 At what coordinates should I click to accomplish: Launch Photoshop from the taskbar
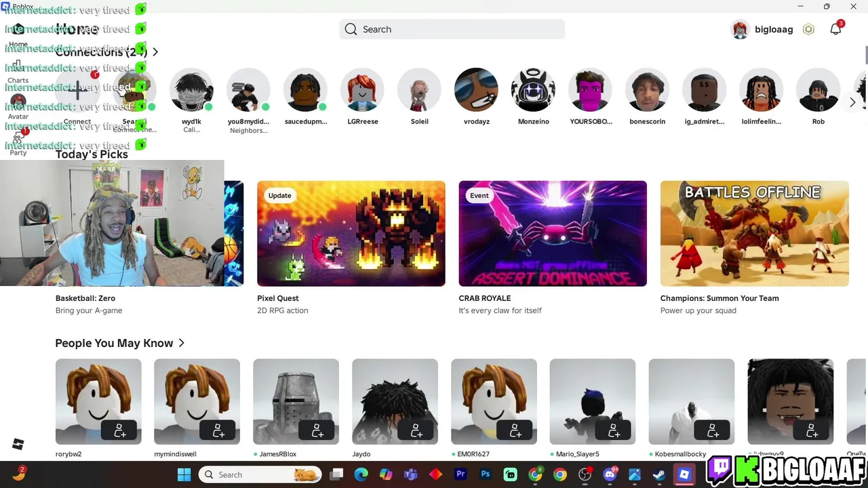[x=486, y=474]
